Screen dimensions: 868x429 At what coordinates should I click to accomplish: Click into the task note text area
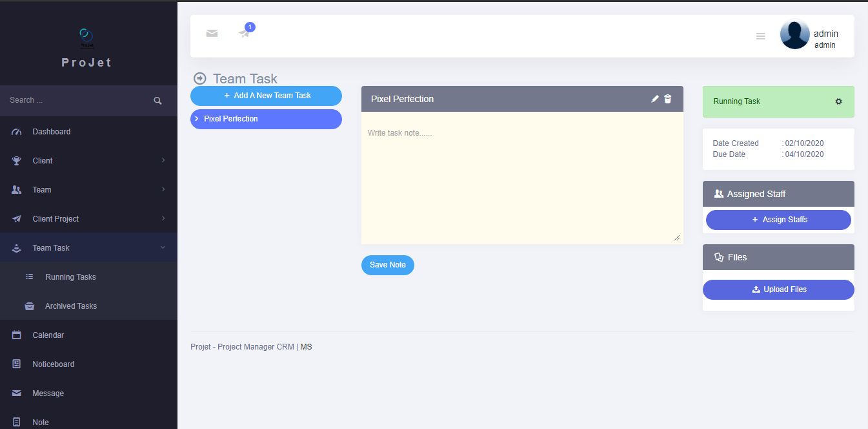pyautogui.click(x=522, y=178)
